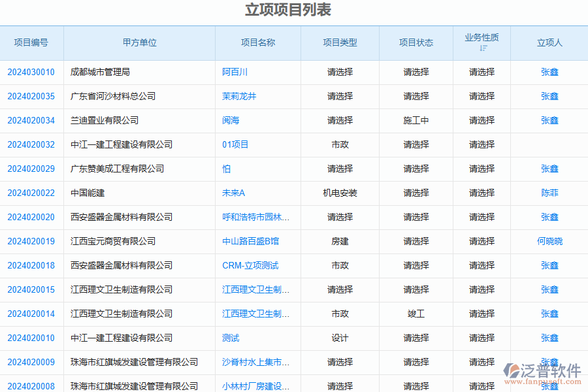Click creator 何晓晓 link
Viewport: 588px width, 392px height.
click(549, 241)
